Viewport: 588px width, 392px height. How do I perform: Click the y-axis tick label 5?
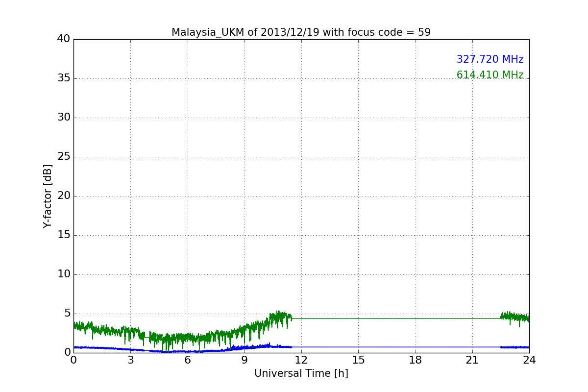[x=67, y=314]
